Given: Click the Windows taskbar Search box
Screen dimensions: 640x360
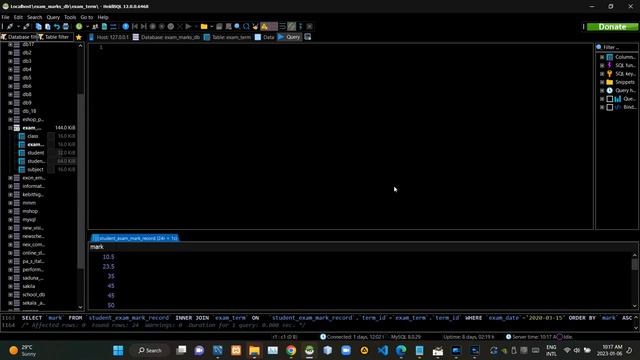Looking at the screenshot, I should [150, 350].
